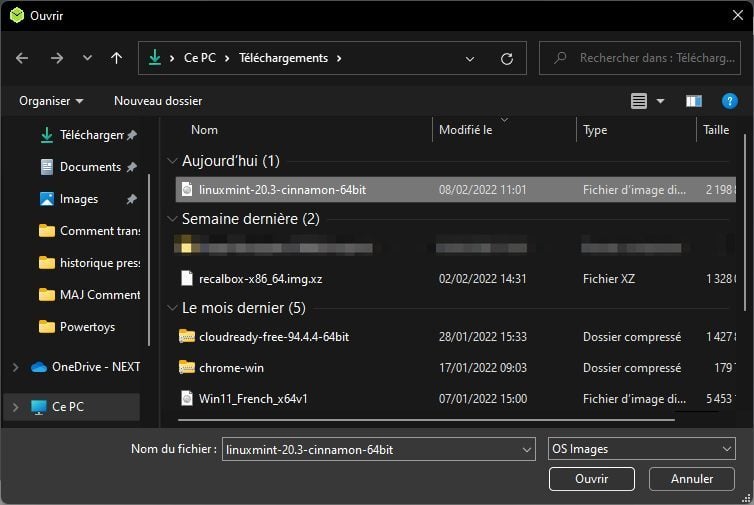Click the 17/01/2022 09:03 date cell
754x505 pixels.
(482, 368)
